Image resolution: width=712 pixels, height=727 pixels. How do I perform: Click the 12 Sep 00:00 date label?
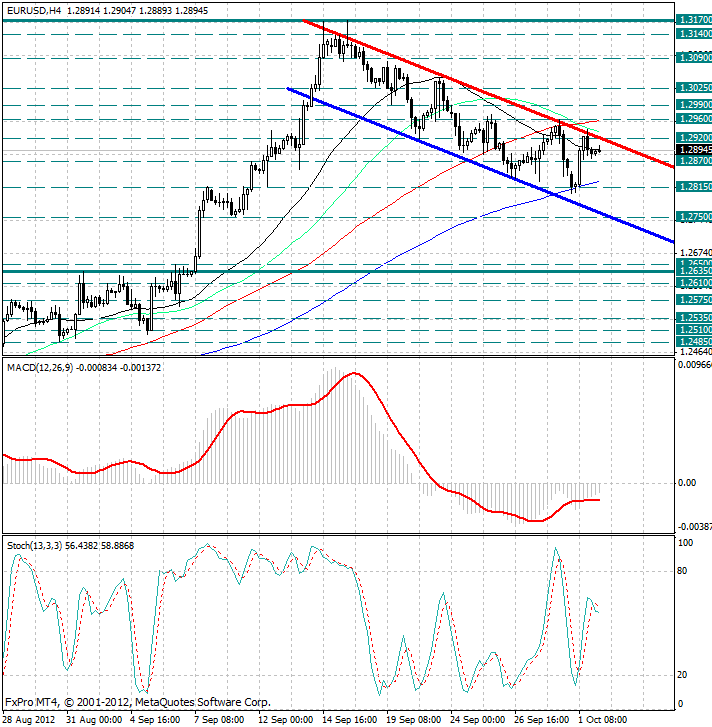click(285, 720)
